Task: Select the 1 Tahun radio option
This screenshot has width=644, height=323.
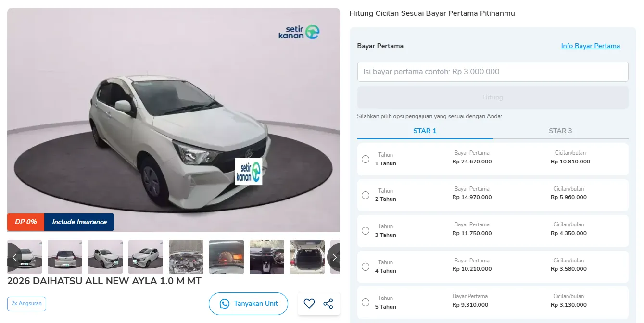Action: pyautogui.click(x=366, y=159)
